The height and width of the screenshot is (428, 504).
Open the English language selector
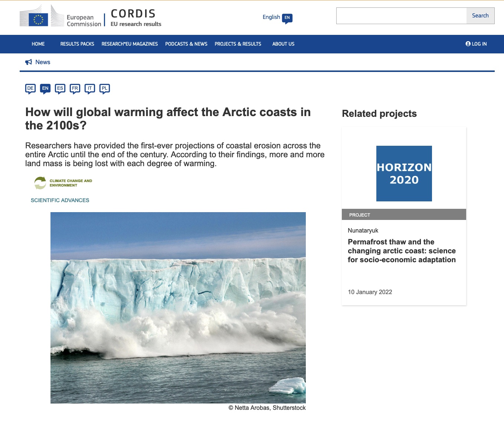pyautogui.click(x=271, y=17)
